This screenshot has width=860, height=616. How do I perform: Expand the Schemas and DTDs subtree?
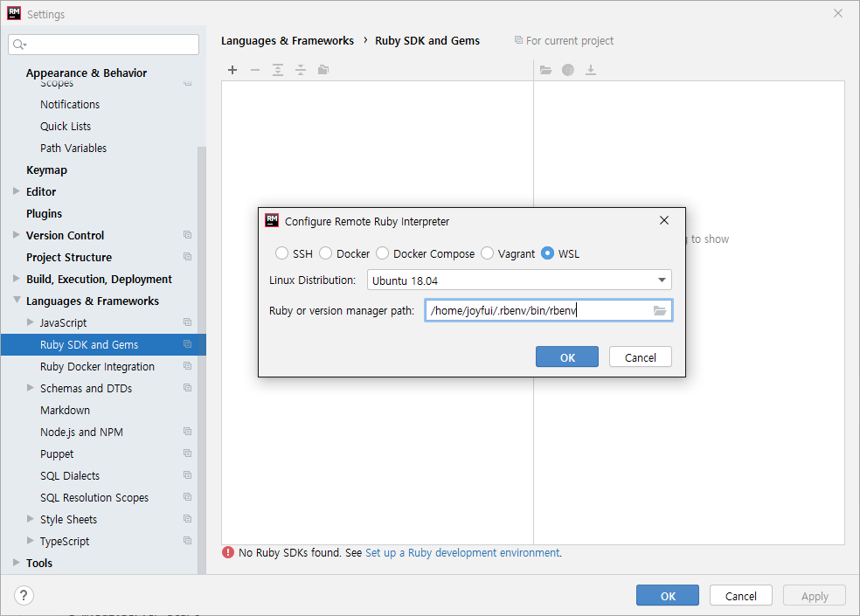[x=31, y=388]
